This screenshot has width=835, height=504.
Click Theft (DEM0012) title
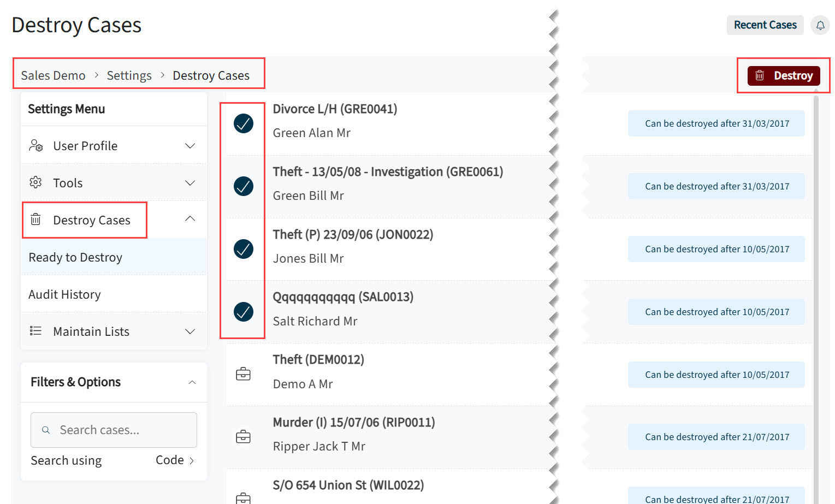click(x=318, y=359)
